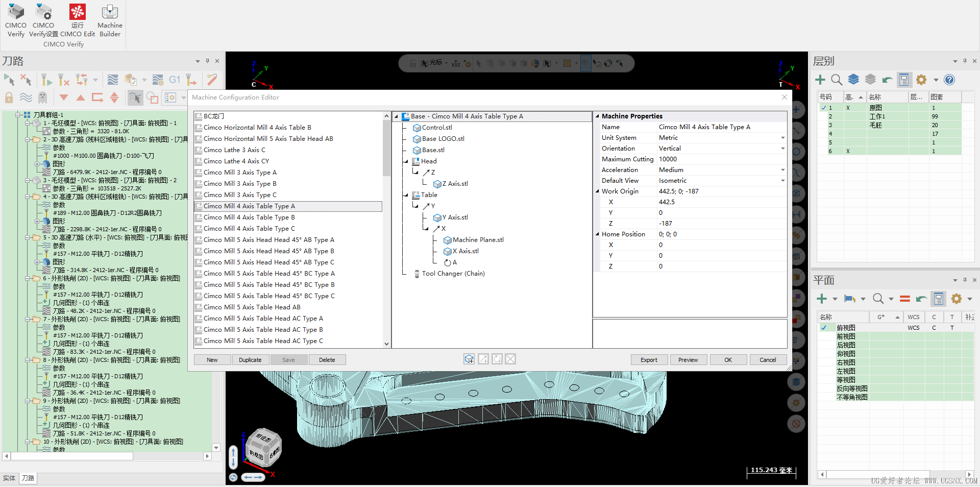Collapse the Home Position property group
Screen dimensions: 980x487
pos(597,234)
